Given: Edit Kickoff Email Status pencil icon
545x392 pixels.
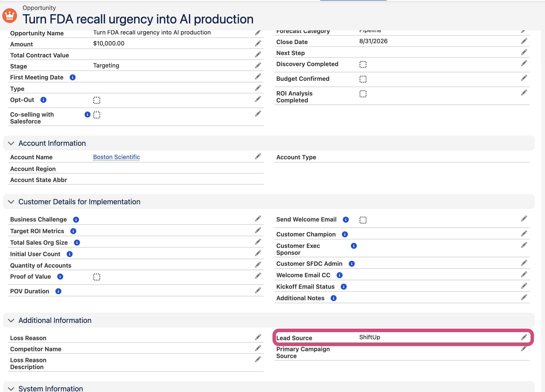Looking at the screenshot, I should (x=524, y=286).
